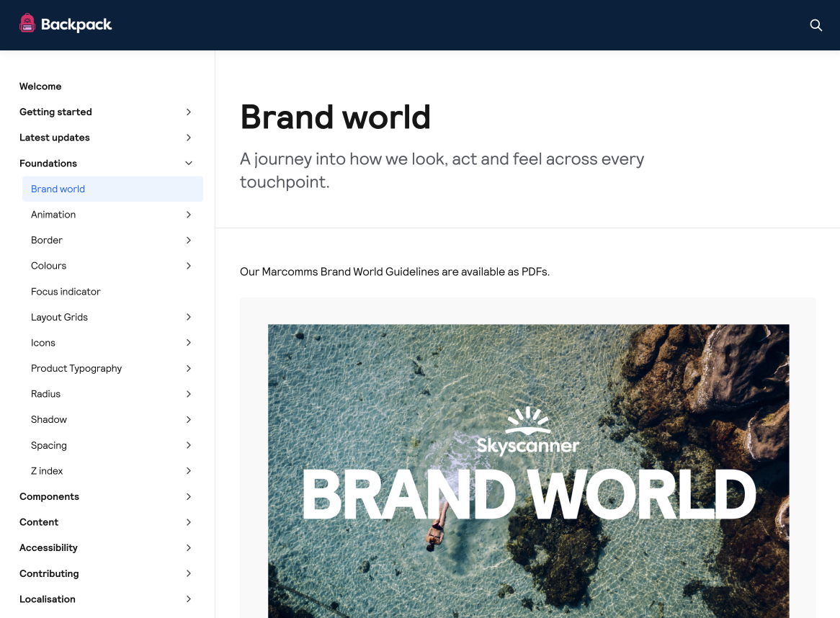
Task: Click the Marcomms Brand World Guidelines sentence
Action: pos(395,272)
